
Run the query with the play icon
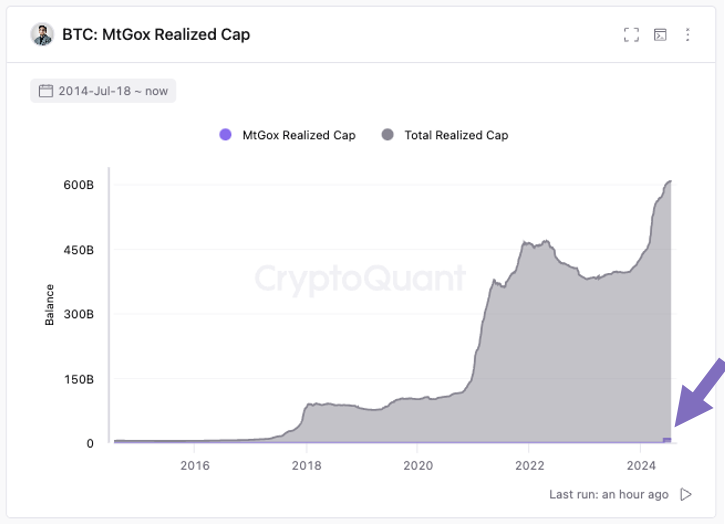click(686, 494)
